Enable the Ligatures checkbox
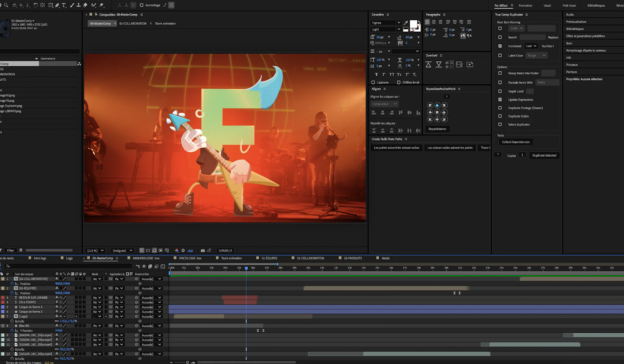Image resolution: width=624 pixels, height=364 pixels. [373, 82]
